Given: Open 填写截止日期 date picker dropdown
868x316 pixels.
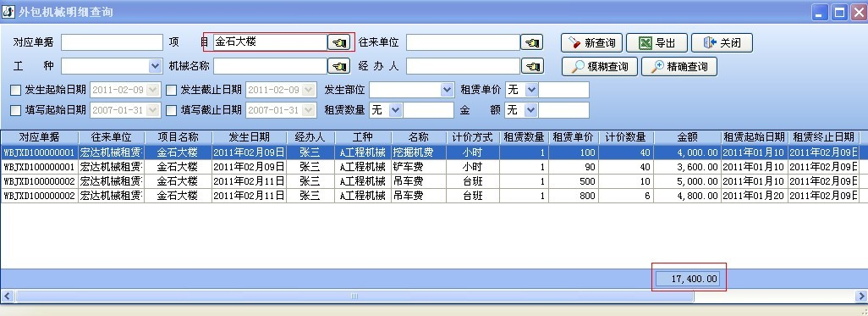Looking at the screenshot, I should coord(310,110).
